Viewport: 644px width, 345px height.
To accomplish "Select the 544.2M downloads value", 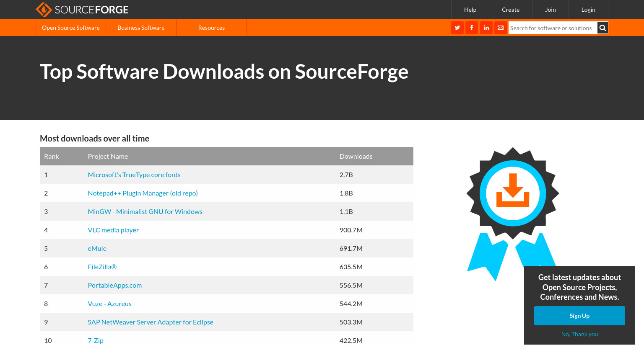I will tap(351, 304).
